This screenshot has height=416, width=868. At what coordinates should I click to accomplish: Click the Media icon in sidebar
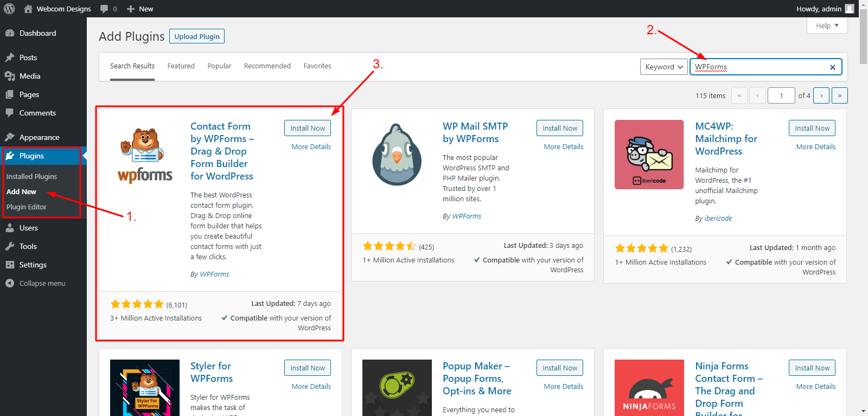[10, 76]
